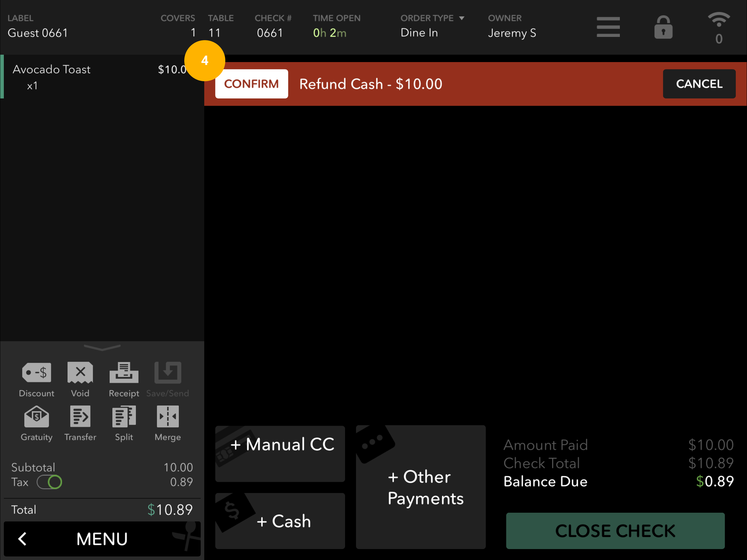Image resolution: width=747 pixels, height=560 pixels.
Task: Tap the time open value 0h 2m
Action: point(329,33)
